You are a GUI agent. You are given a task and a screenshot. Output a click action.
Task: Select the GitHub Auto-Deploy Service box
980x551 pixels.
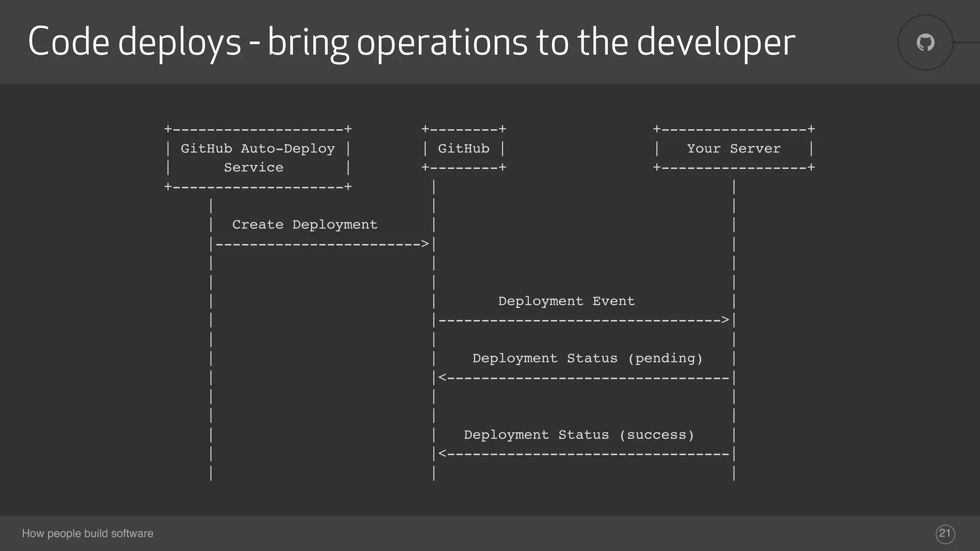(257, 158)
